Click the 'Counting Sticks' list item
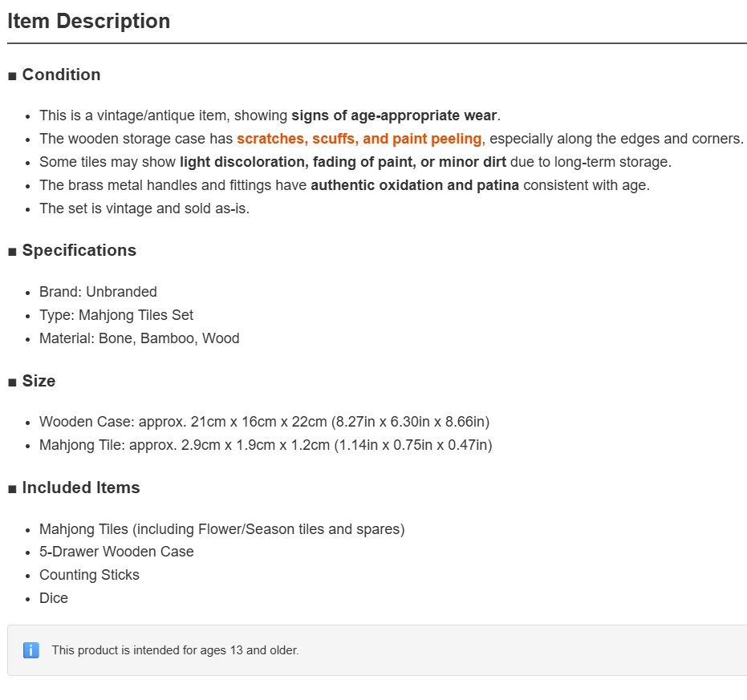 (90, 575)
